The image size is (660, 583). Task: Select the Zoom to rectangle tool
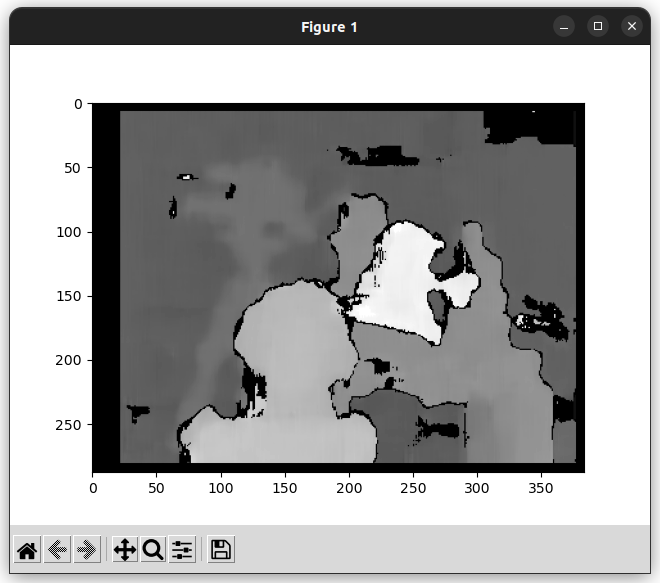(x=153, y=549)
